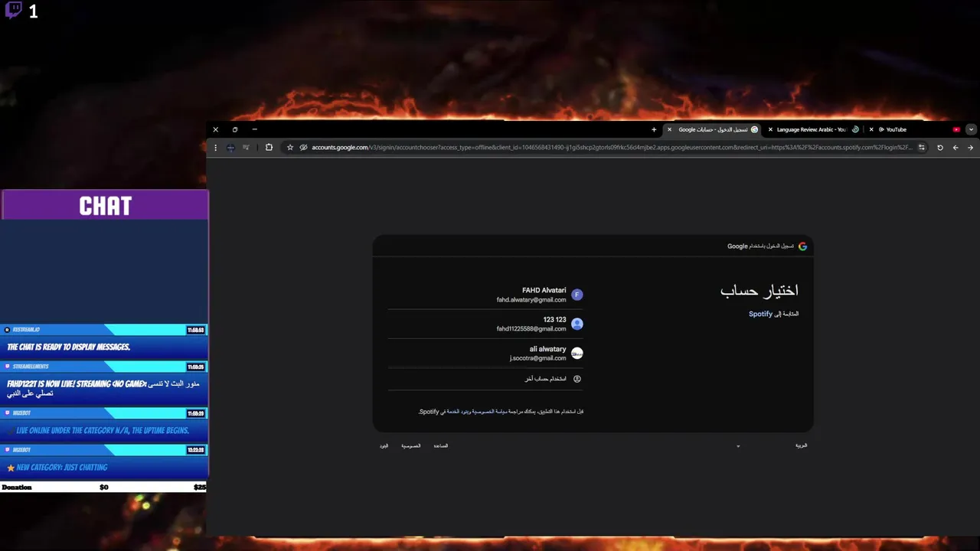The height and width of the screenshot is (551, 980).
Task: Minimize the browser window
Action: [x=254, y=129]
